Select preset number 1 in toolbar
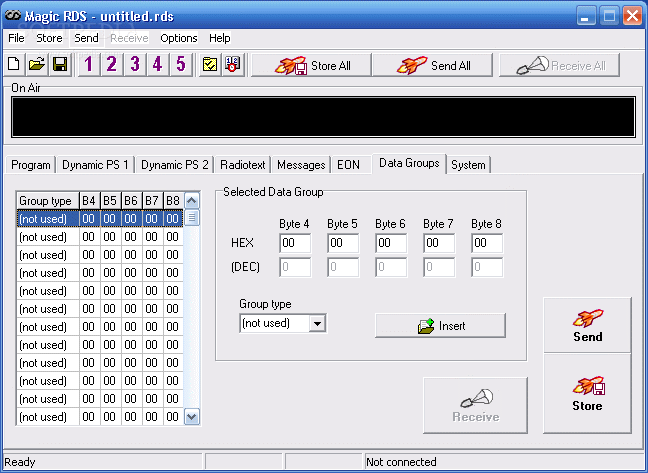Viewport: 648px width, 473px height. (88, 64)
